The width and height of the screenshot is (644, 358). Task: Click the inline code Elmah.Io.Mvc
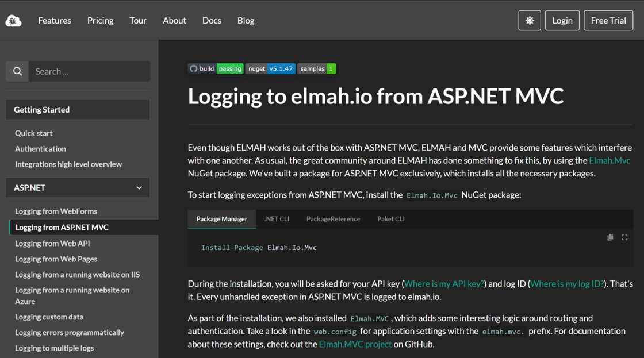pyautogui.click(x=432, y=195)
